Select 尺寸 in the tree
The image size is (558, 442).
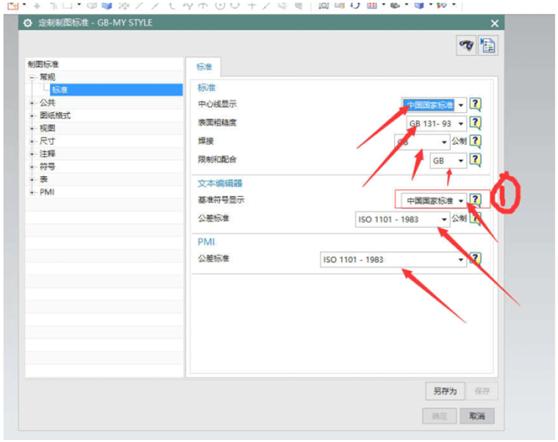[47, 141]
